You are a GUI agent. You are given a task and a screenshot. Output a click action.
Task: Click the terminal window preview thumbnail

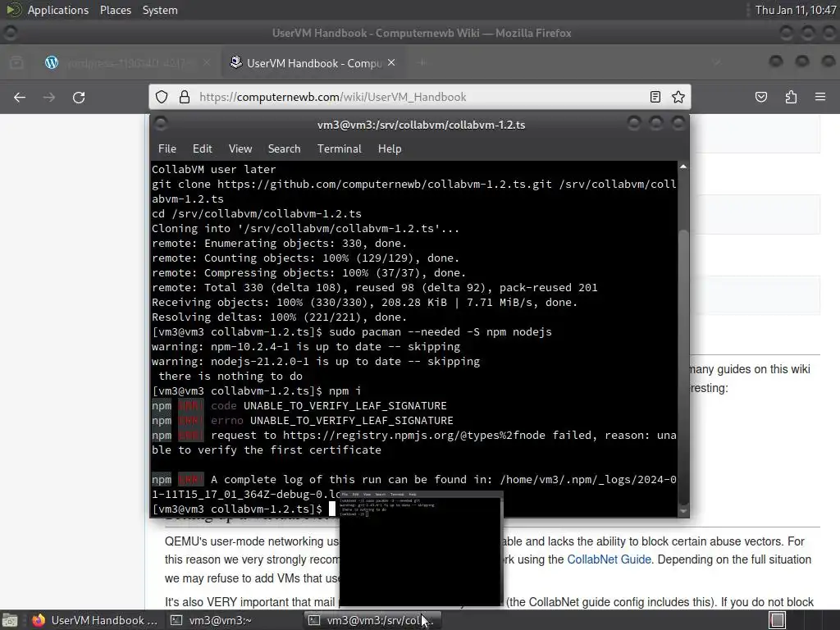421,548
